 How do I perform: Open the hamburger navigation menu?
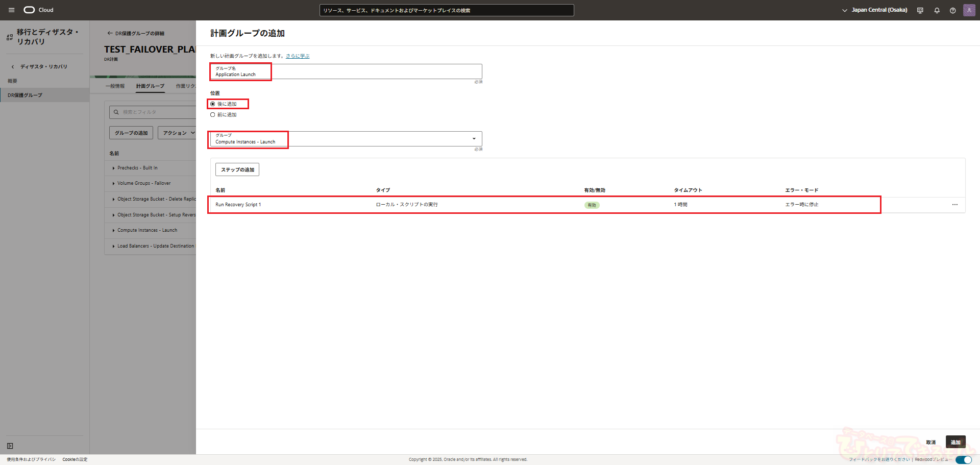click(x=11, y=10)
